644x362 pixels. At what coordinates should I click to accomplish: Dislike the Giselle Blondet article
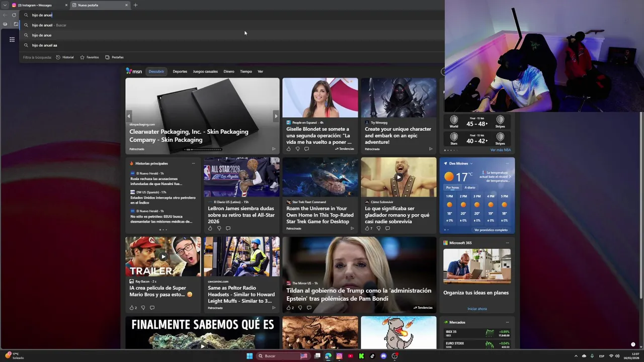point(297,149)
